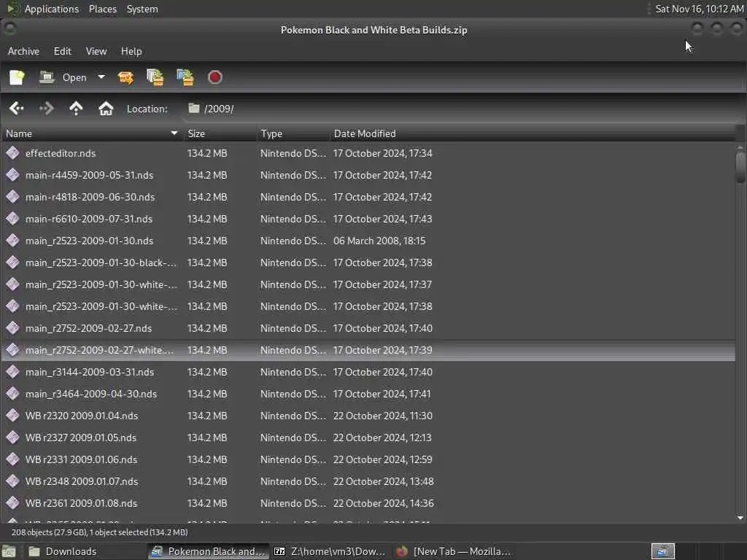
Task: Click the show desktop icon in taskbar
Action: point(9,552)
